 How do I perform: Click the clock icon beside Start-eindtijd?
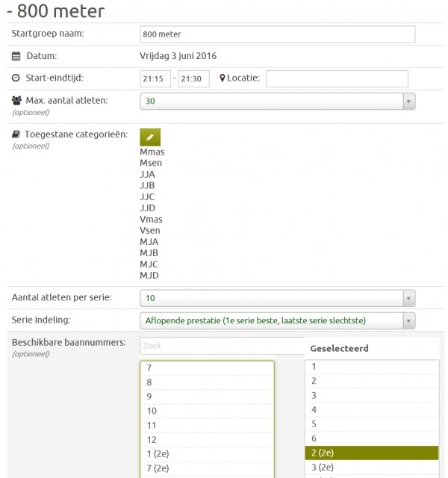point(16,78)
